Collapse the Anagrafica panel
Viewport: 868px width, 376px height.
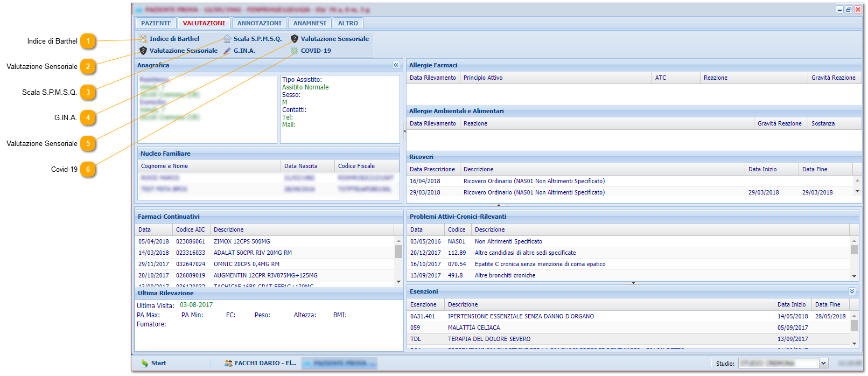[x=396, y=65]
